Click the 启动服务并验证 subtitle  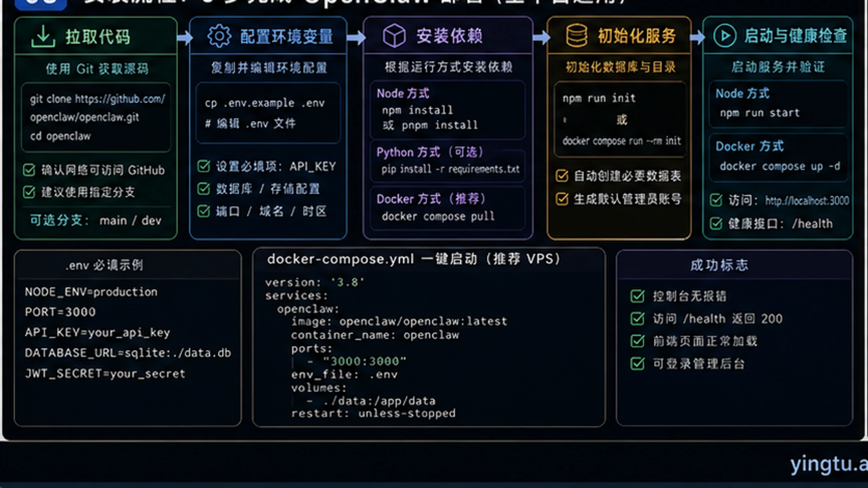778,67
